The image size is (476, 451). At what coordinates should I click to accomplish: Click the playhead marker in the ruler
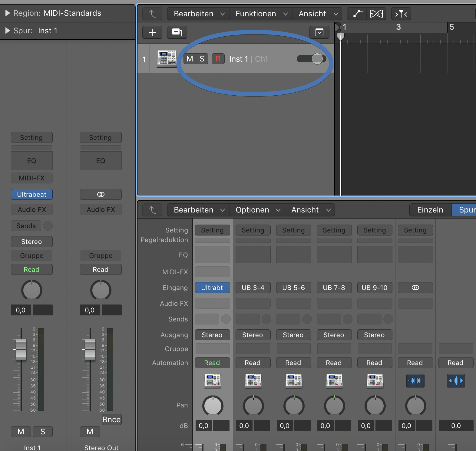pyautogui.click(x=341, y=37)
